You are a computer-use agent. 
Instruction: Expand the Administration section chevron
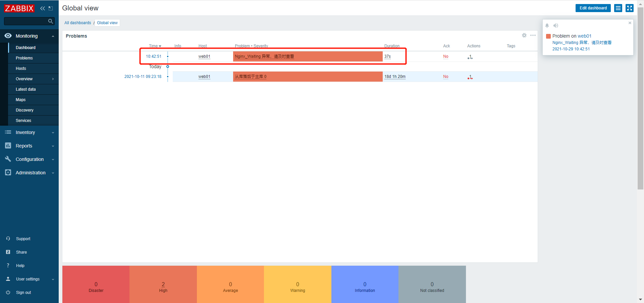[53, 173]
